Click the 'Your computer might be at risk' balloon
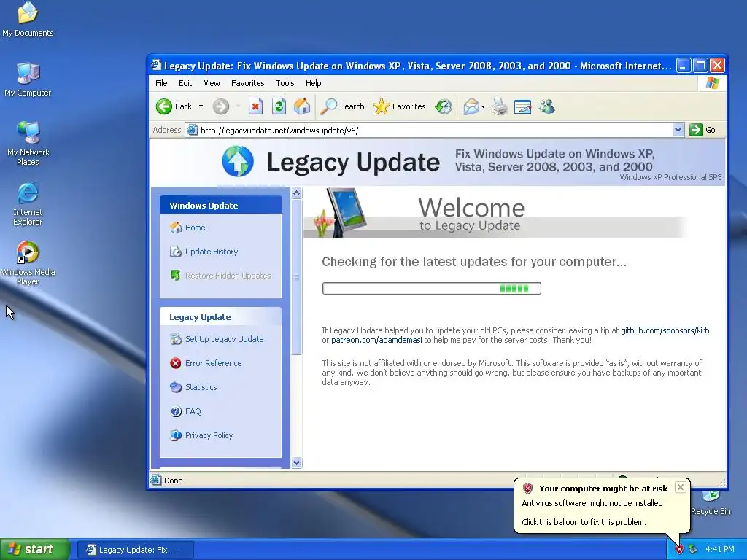Image resolution: width=747 pixels, height=560 pixels. coord(602,505)
